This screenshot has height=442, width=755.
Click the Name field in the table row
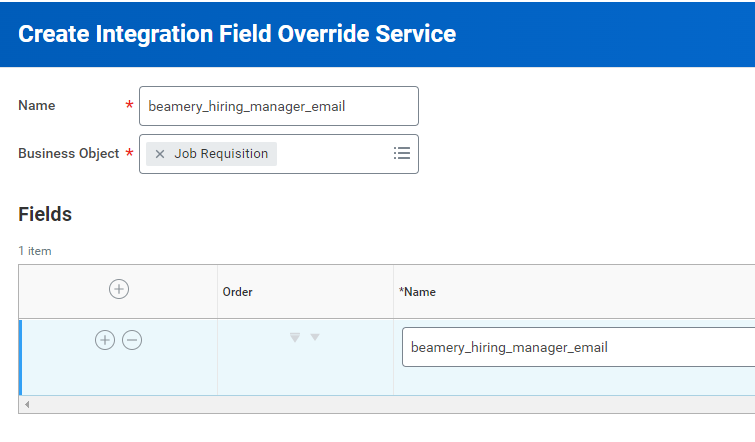pyautogui.click(x=580, y=348)
